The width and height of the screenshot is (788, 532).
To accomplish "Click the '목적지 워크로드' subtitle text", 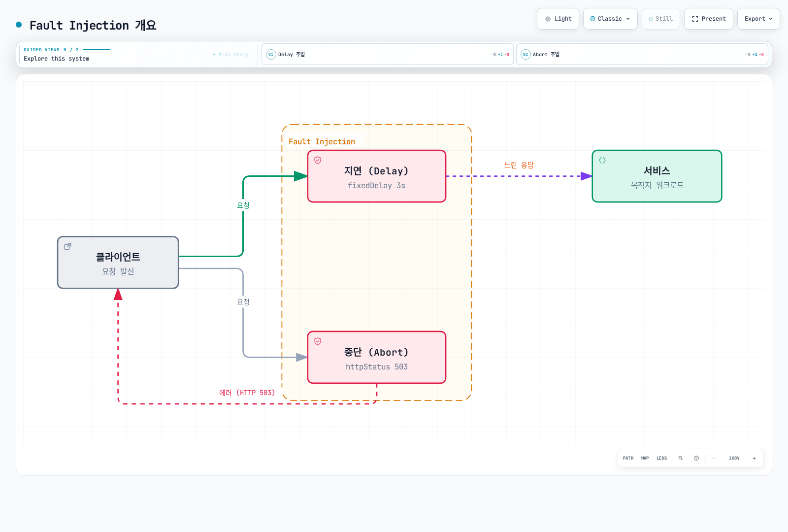I will pyautogui.click(x=657, y=186).
